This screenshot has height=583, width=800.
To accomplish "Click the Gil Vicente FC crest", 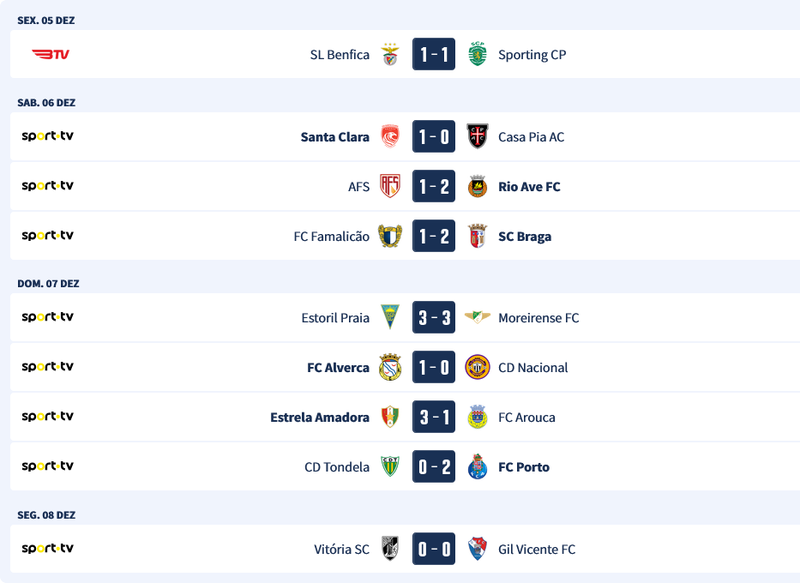I will coord(478,549).
